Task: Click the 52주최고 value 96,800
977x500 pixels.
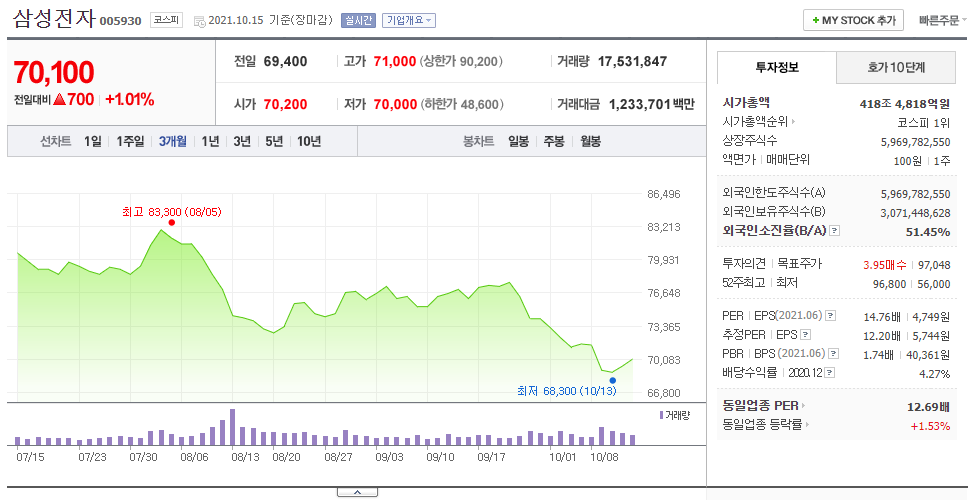Action: 889,284
